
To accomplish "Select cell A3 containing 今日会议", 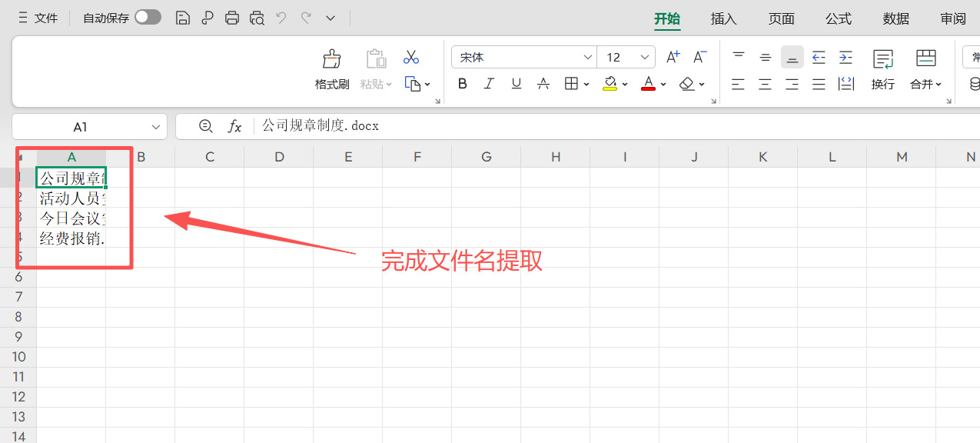I will click(71, 218).
